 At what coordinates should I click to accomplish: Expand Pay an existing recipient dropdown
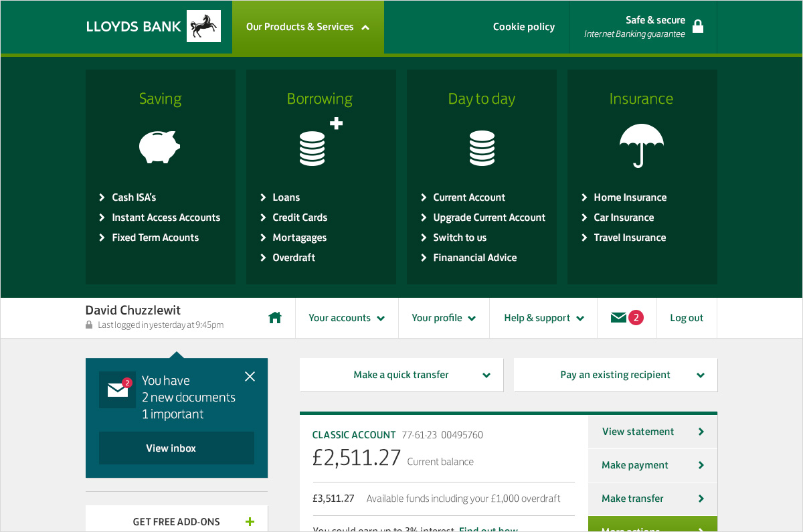[x=616, y=375]
